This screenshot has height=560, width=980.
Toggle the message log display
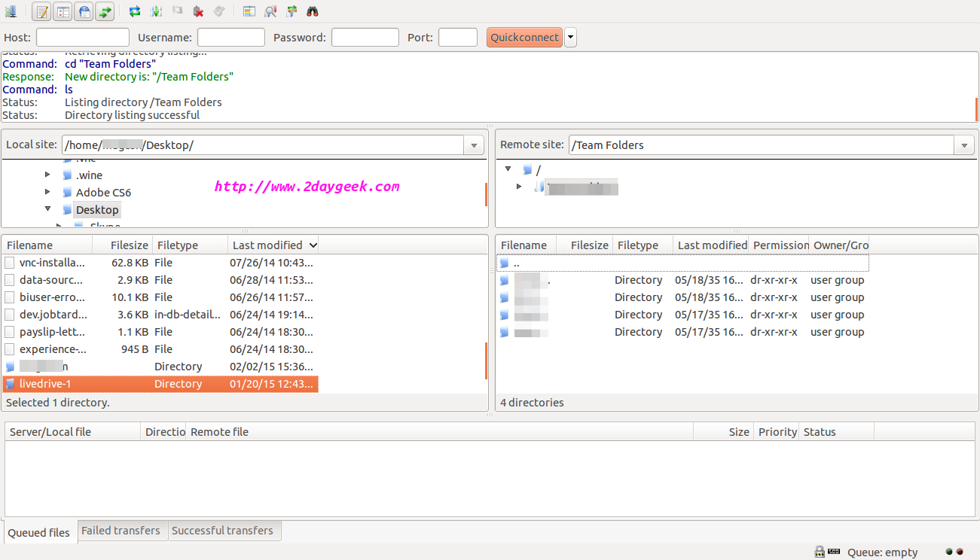tap(42, 11)
